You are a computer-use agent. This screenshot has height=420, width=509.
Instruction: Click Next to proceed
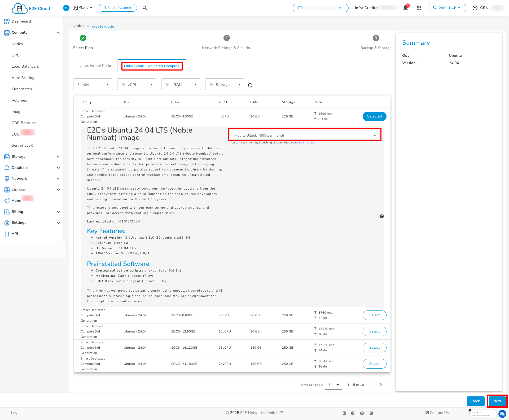(497, 401)
